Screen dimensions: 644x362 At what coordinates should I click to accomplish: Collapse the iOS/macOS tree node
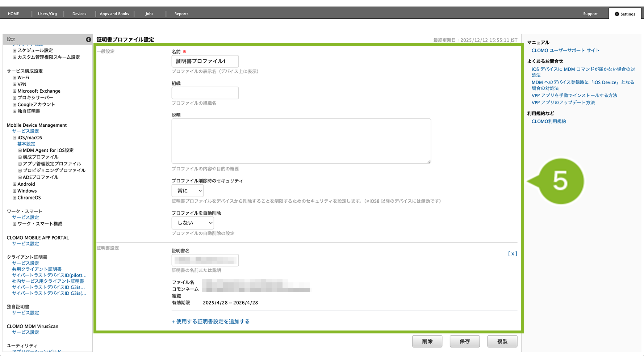coord(15,138)
